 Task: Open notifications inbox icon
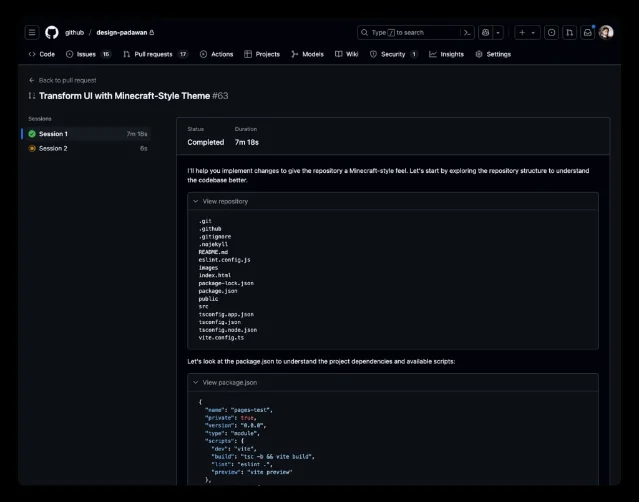[x=587, y=33]
